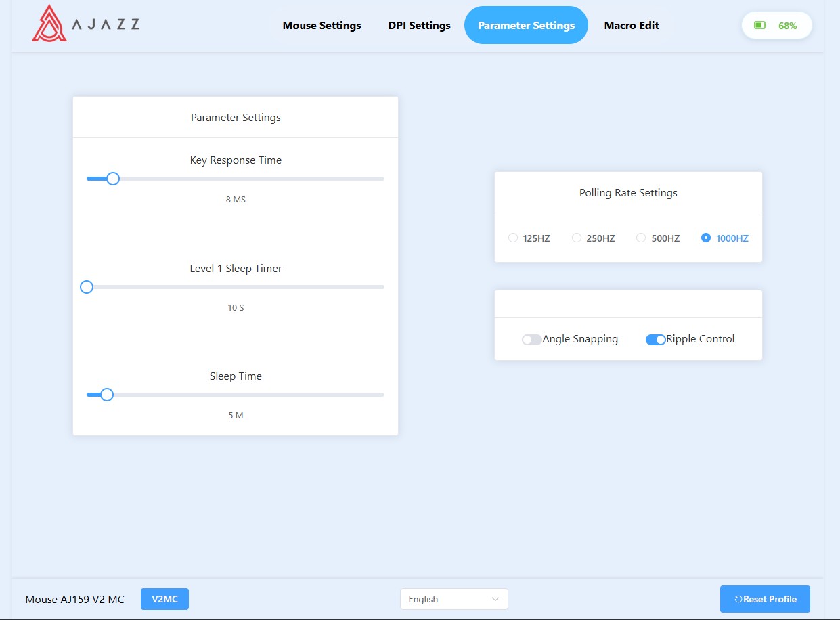Select the Parameter Settings tab
Screen dimensions: 840x620
526,25
